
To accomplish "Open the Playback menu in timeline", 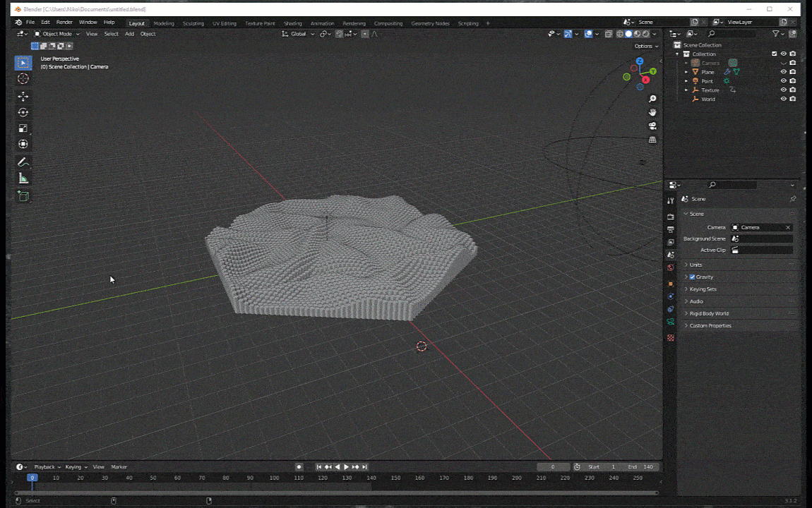I will [x=47, y=466].
